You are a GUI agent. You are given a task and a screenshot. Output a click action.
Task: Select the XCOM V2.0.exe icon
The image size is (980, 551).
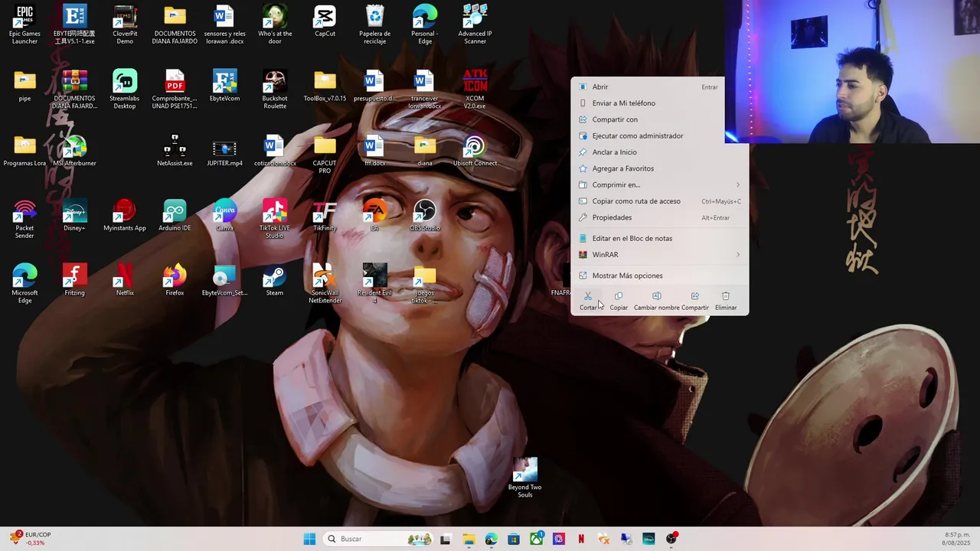point(475,90)
